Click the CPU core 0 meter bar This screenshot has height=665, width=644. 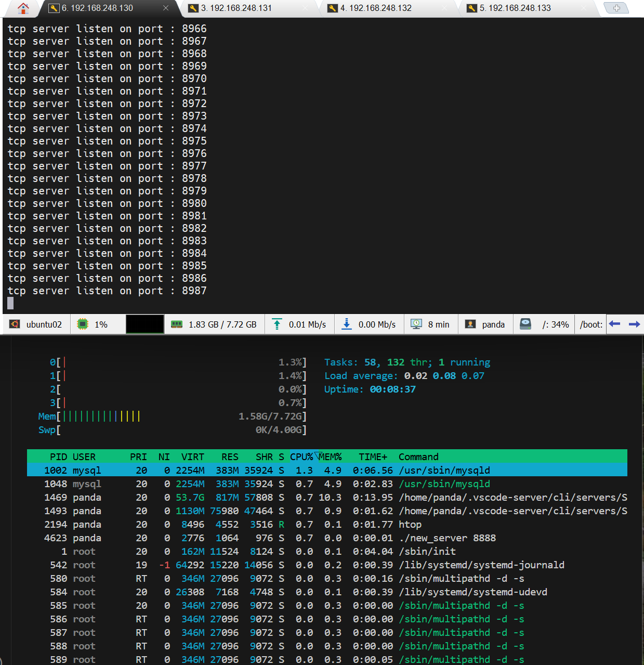tap(178, 362)
